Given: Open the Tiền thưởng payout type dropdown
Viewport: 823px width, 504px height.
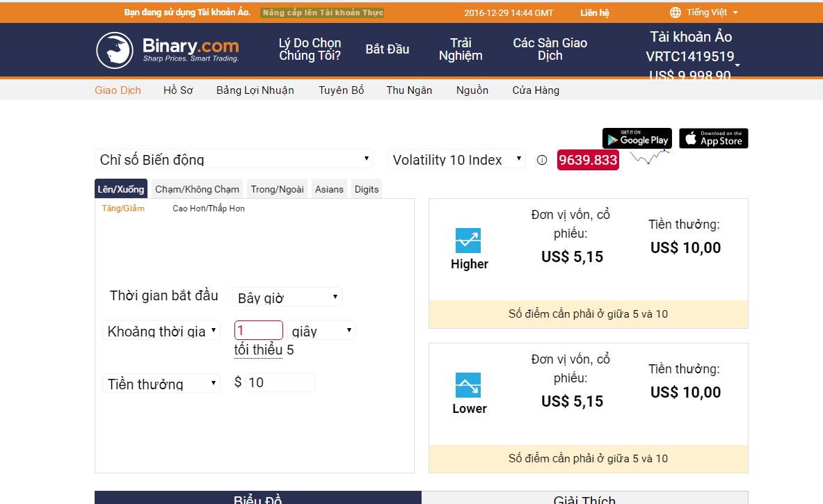Looking at the screenshot, I should 161,383.
